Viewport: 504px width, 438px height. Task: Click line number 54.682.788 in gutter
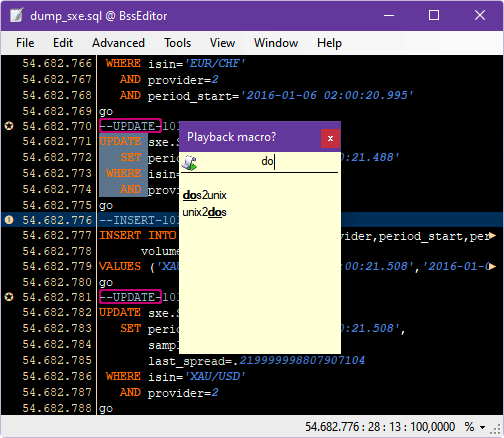[57, 408]
